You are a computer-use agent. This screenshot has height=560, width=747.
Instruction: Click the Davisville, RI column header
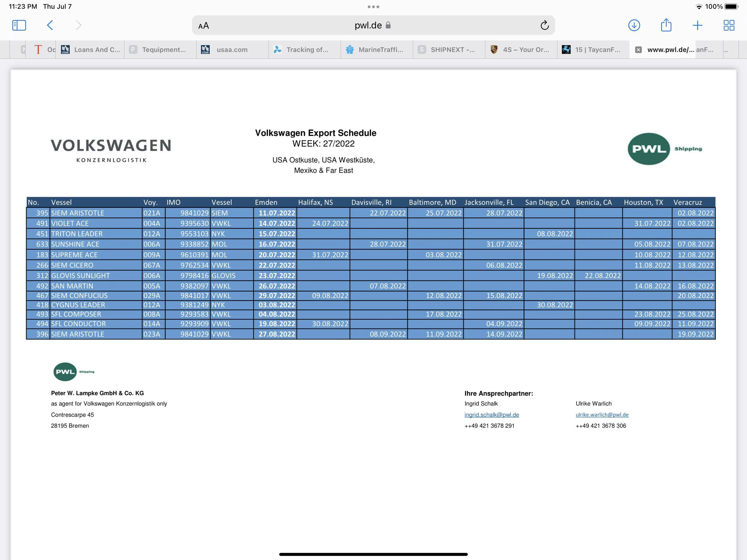pos(372,202)
